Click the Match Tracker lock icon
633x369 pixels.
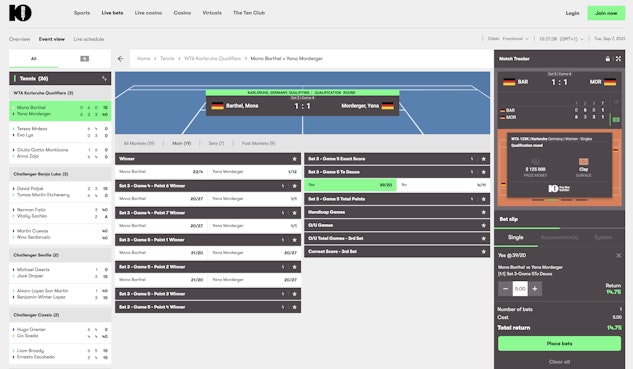pyautogui.click(x=608, y=59)
